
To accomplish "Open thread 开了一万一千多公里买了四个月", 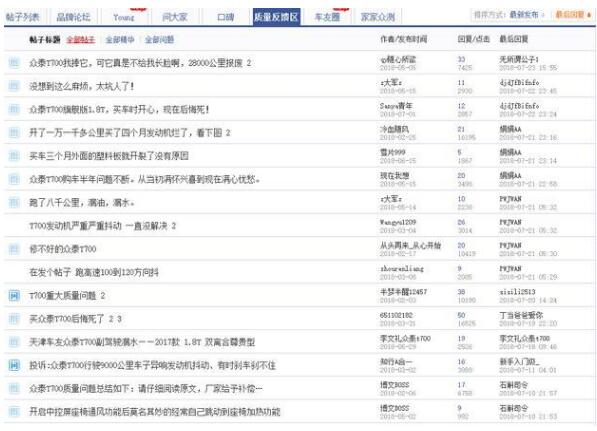I will pyautogui.click(x=126, y=133).
